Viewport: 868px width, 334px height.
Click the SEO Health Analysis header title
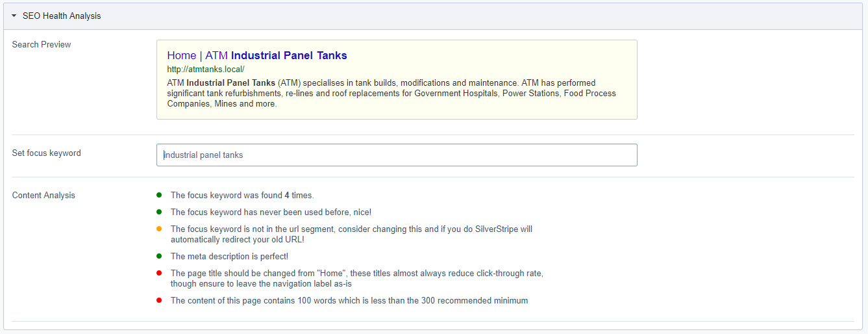pos(62,16)
